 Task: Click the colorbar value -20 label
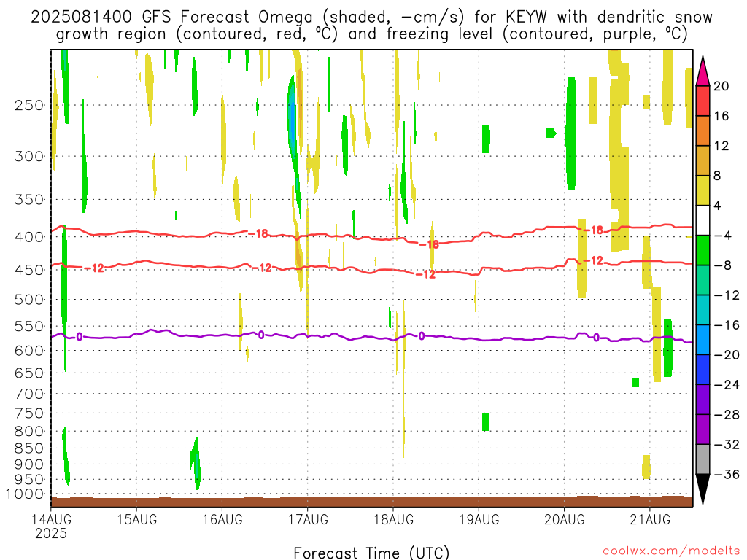click(727, 355)
